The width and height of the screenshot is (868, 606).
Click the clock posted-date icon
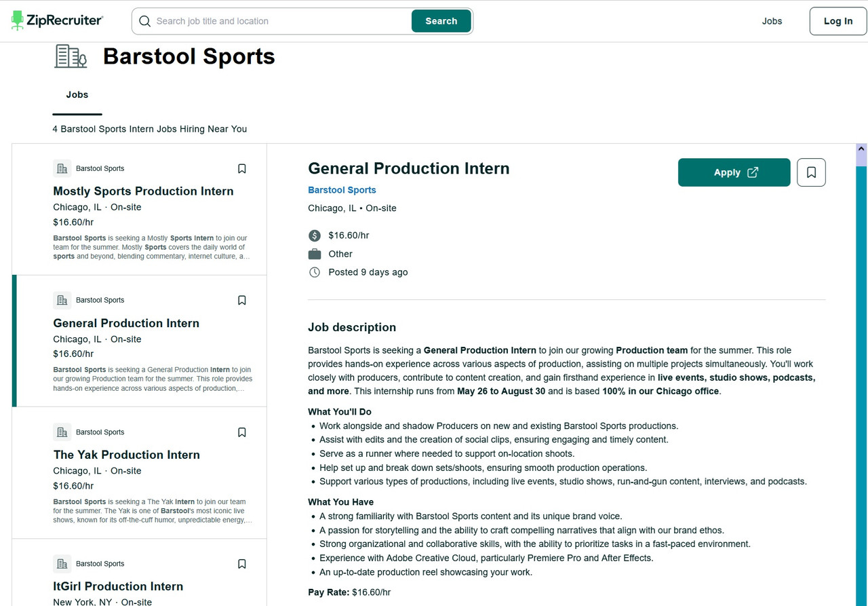tap(315, 272)
